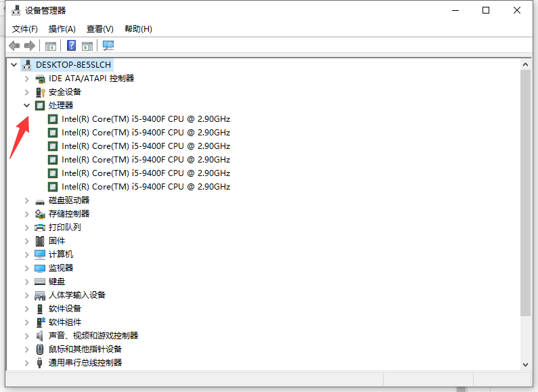Expand the 磁盘驱动器 node

[27, 200]
